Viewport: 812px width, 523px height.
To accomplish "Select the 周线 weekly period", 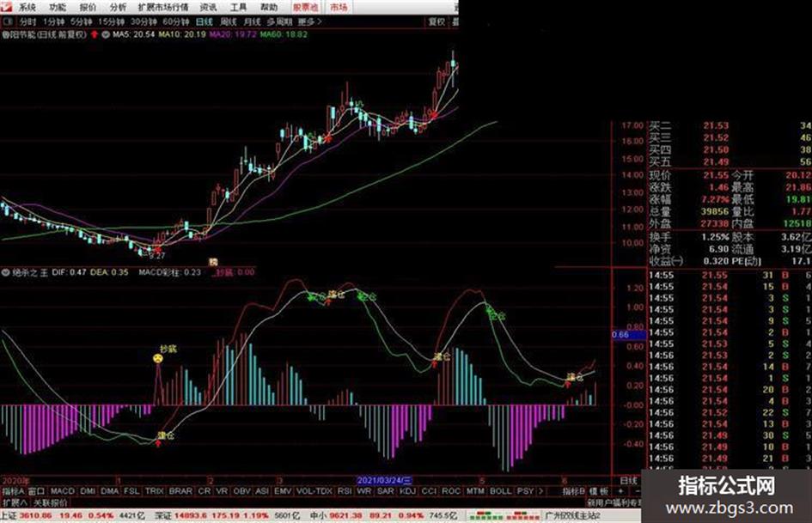I will 229,21.
